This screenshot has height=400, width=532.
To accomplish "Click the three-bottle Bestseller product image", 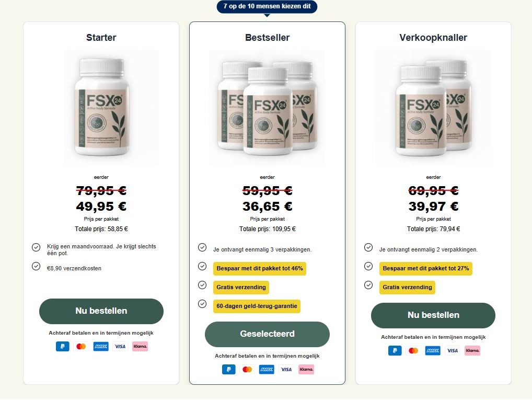I will (267, 107).
